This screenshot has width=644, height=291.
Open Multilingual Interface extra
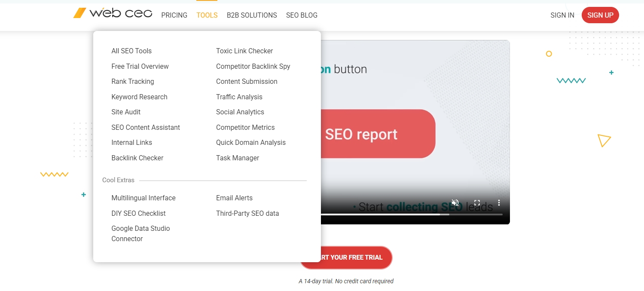(x=143, y=198)
